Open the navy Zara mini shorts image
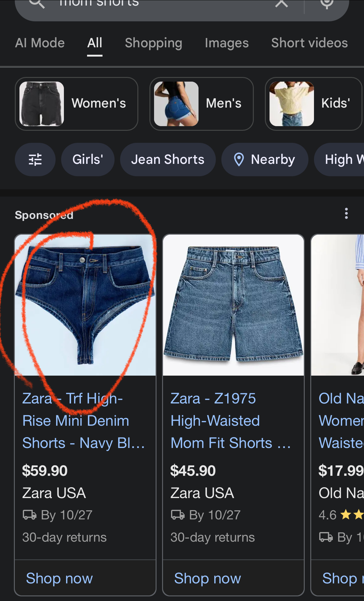This screenshot has height=601, width=364. [x=85, y=305]
